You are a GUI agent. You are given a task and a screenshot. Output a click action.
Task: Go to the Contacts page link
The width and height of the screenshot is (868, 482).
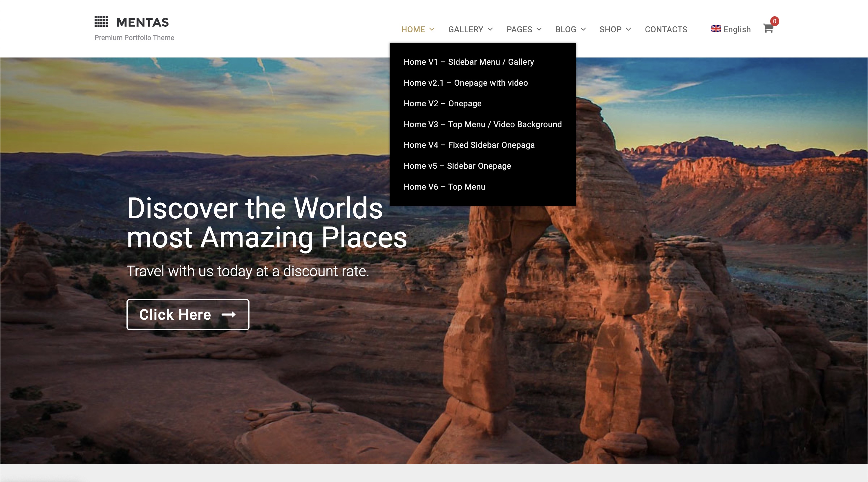pyautogui.click(x=666, y=29)
